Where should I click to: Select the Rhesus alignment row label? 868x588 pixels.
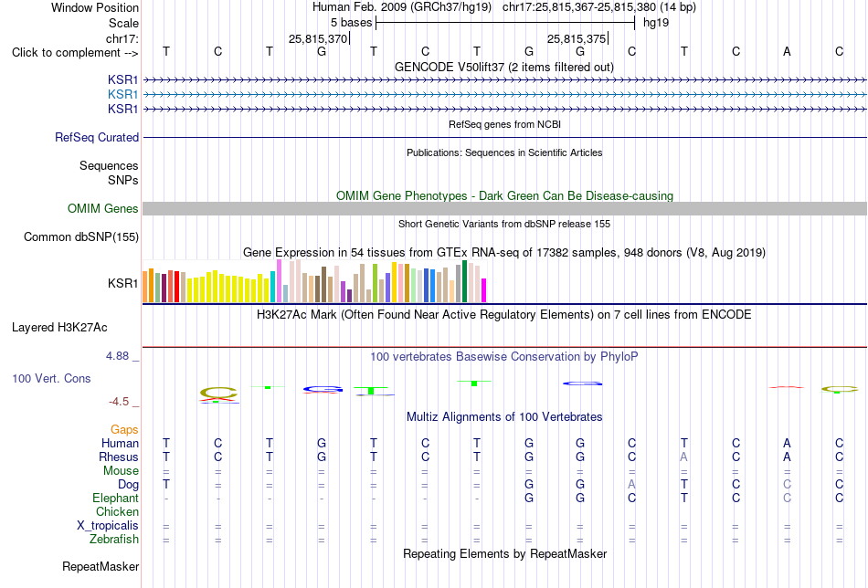point(119,457)
